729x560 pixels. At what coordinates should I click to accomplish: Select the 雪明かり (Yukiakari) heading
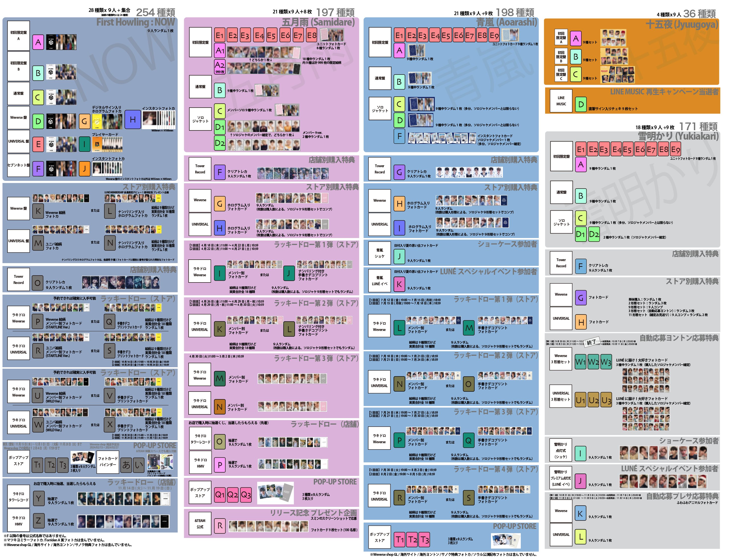[678, 136]
